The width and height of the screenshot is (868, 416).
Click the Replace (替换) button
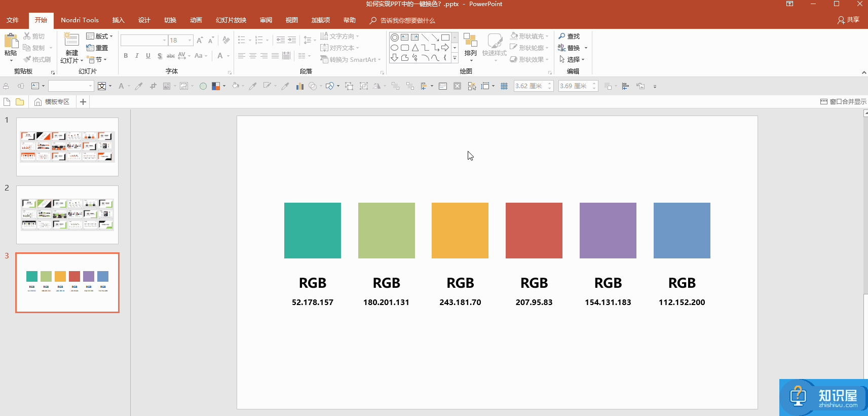pyautogui.click(x=570, y=48)
